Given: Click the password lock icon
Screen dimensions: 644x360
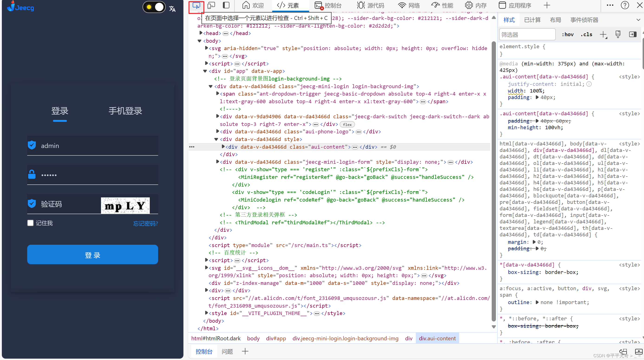Looking at the screenshot, I should [x=32, y=174].
